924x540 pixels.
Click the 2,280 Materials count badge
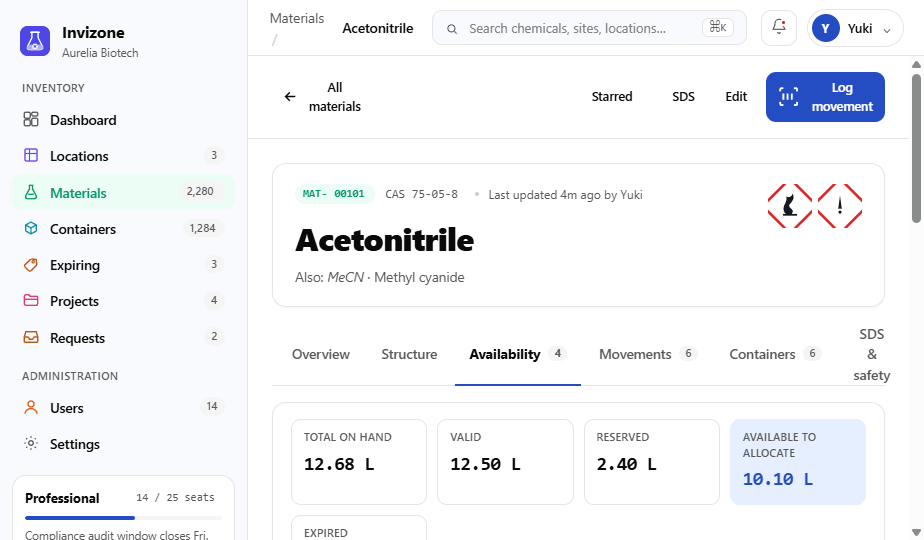[x=200, y=191]
